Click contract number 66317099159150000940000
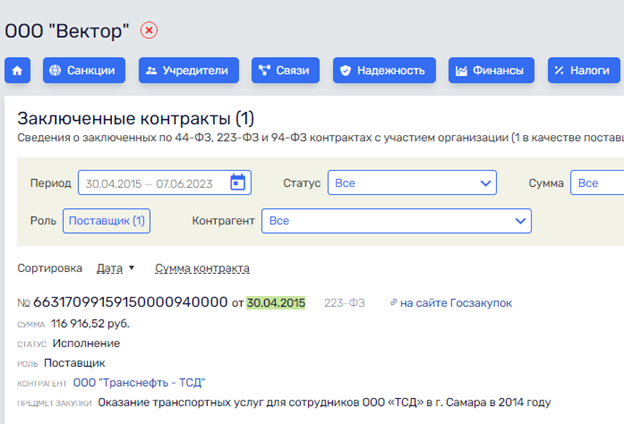 (x=130, y=302)
